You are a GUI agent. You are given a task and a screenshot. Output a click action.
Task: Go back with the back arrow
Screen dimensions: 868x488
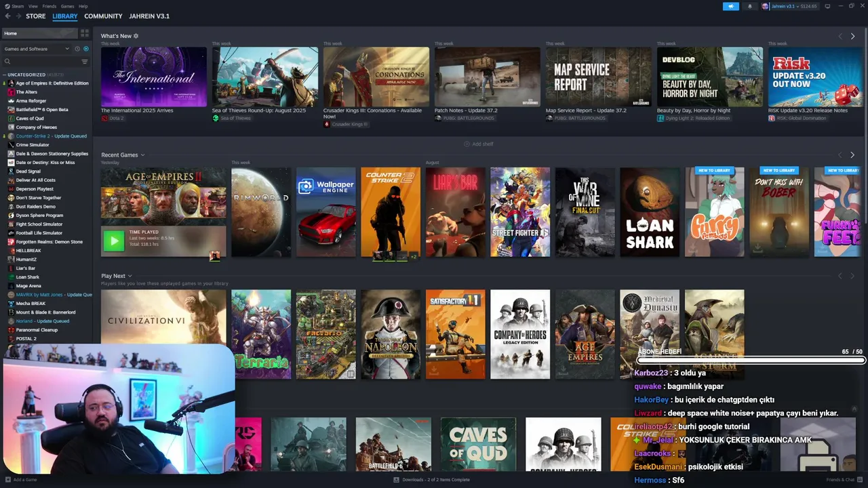(9, 16)
